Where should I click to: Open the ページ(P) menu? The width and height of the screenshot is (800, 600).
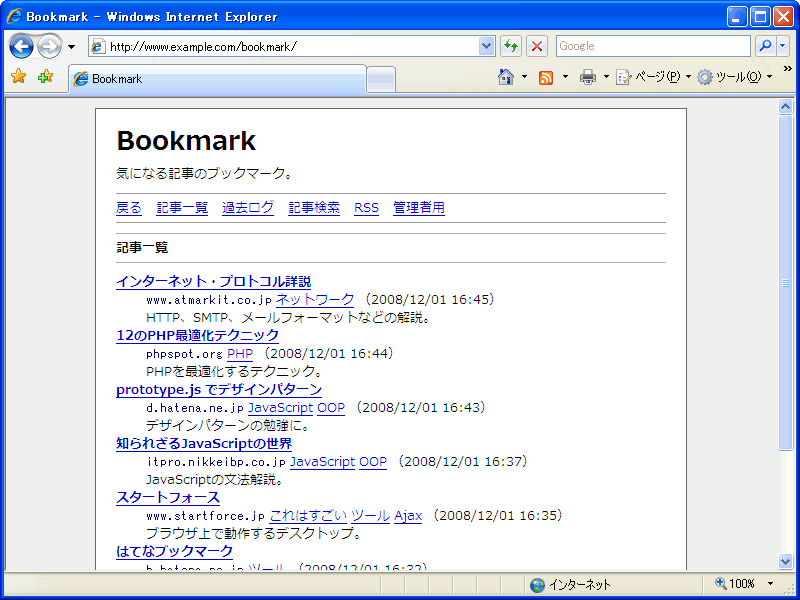tap(652, 77)
